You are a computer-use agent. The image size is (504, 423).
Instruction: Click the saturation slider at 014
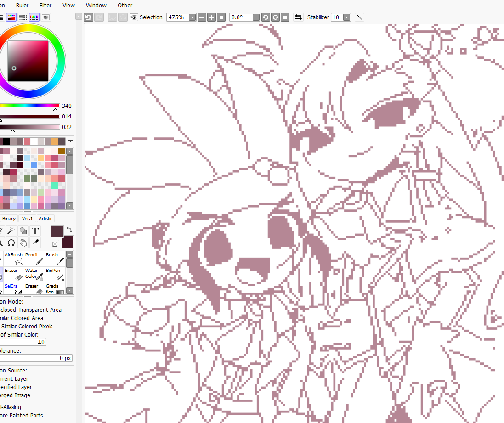pyautogui.click(x=30, y=116)
